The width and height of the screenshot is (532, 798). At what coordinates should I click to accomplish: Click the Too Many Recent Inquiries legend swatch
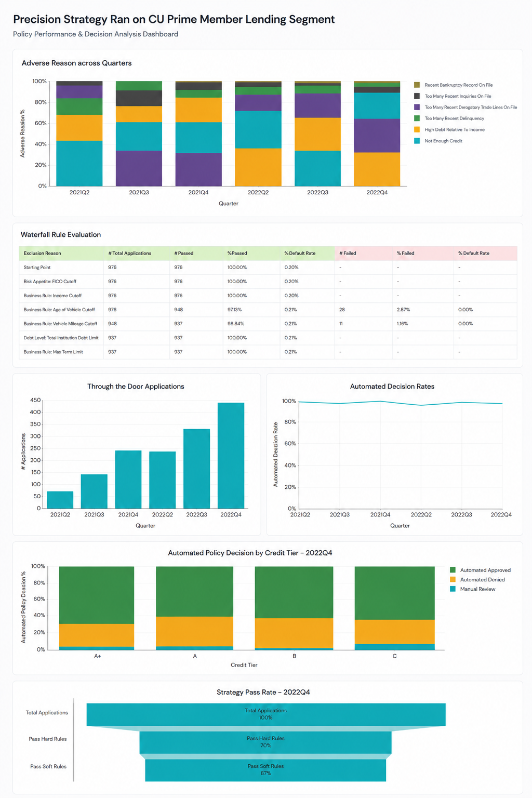click(417, 96)
